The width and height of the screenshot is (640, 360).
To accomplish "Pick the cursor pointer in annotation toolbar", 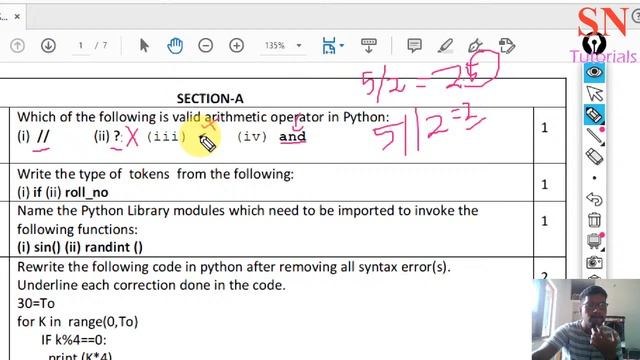I will [594, 93].
